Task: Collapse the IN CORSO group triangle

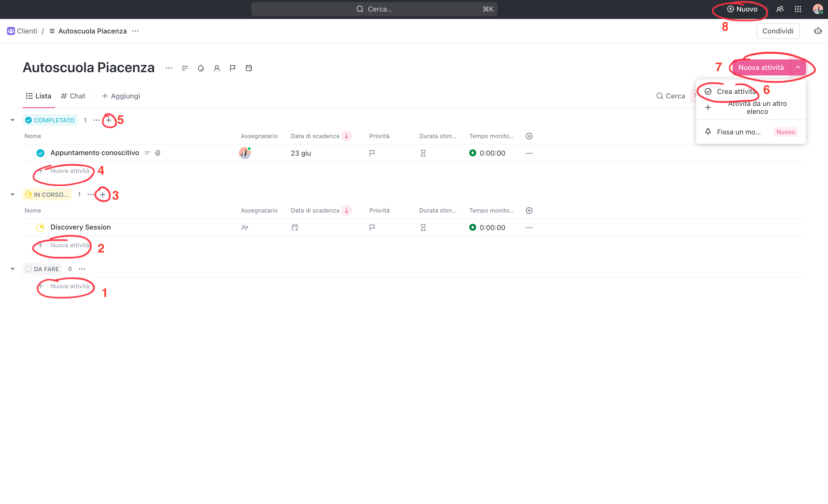Action: [12, 195]
